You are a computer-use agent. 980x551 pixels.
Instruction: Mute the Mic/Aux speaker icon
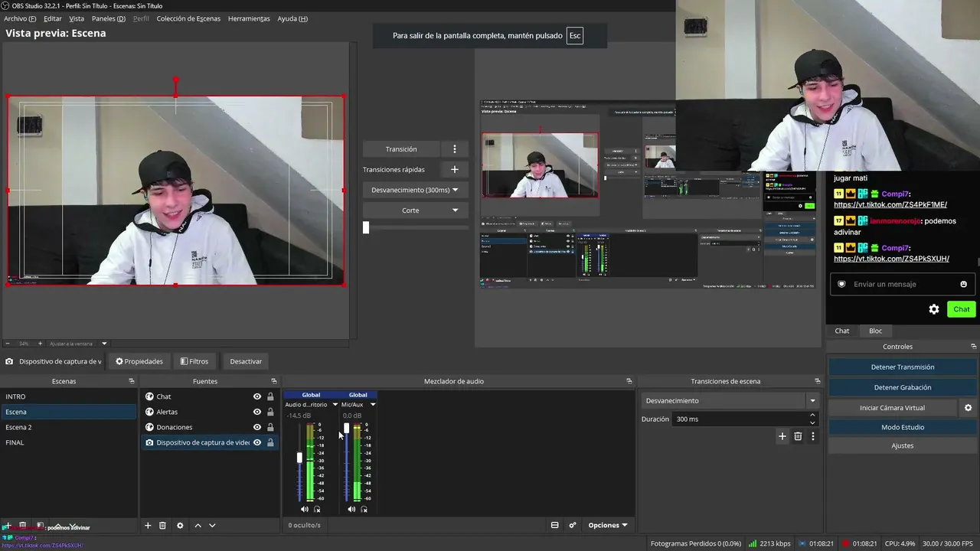[351, 509]
